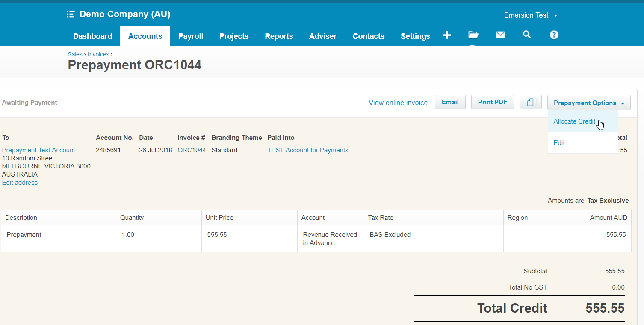Choose Edit in the Prepayment Options menu

click(559, 143)
